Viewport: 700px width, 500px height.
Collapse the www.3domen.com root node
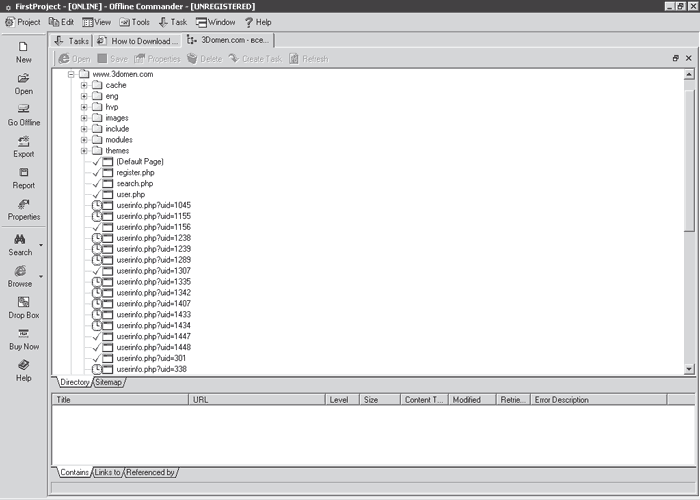[71, 74]
